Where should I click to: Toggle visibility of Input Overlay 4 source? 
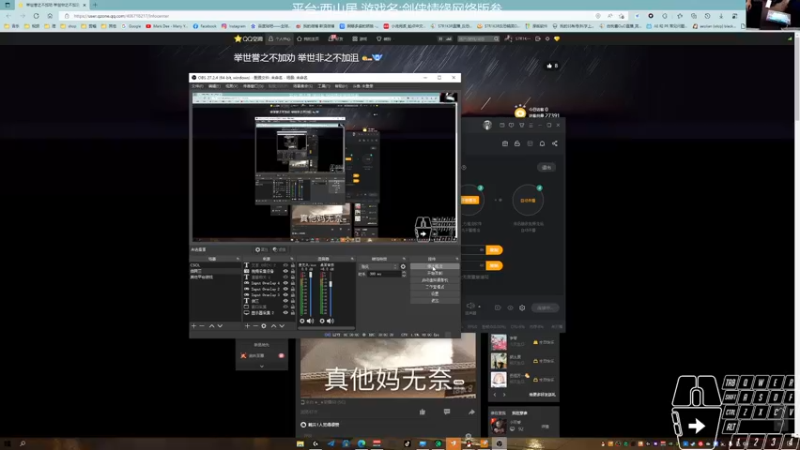(x=286, y=283)
